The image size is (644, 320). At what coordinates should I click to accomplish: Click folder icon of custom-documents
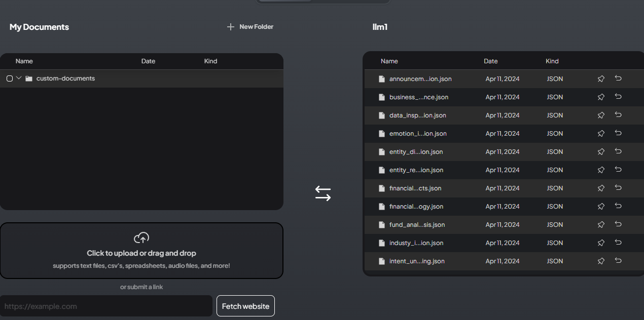click(x=29, y=78)
